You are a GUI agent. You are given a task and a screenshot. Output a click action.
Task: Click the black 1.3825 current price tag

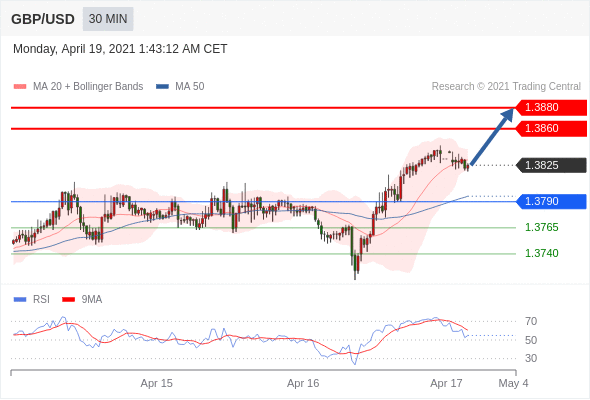click(550, 165)
